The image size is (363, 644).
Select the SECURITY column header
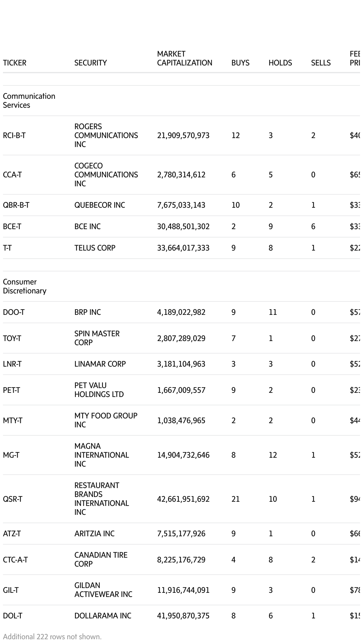(x=90, y=63)
